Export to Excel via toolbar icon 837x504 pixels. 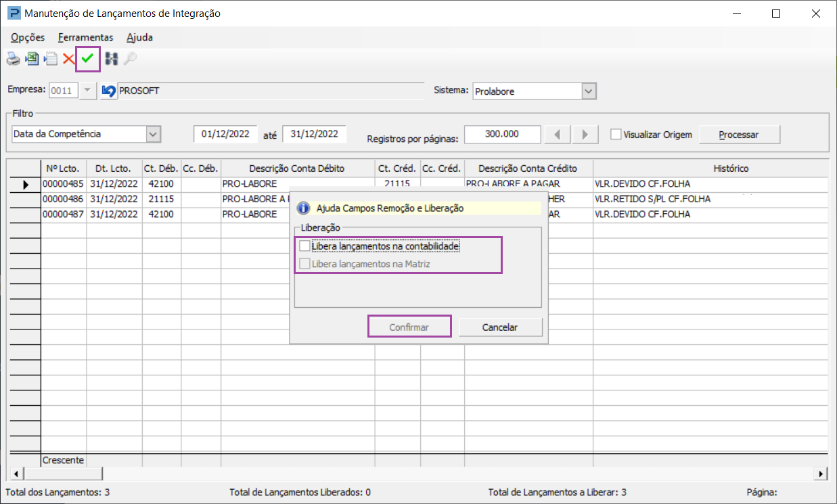(32, 59)
